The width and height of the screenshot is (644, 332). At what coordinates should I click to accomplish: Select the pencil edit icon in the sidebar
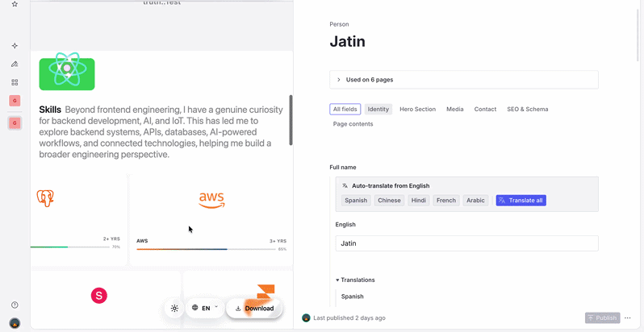pos(15,64)
